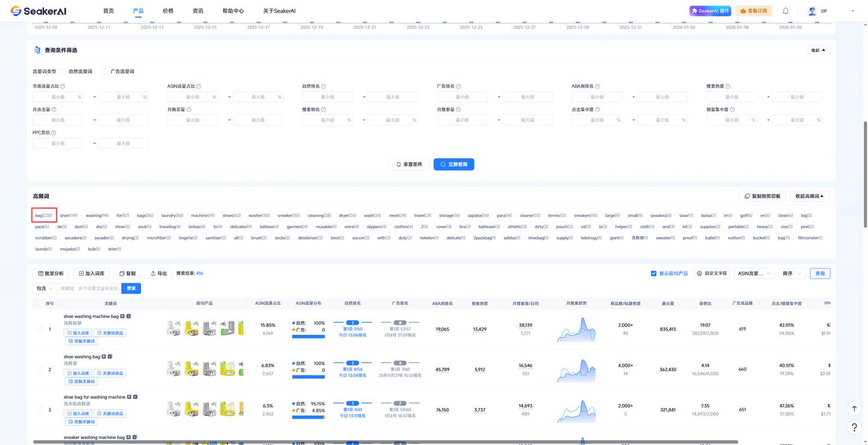This screenshot has width=868, height=445.
Task: Collapse the high-frequency words with 收起高频词
Action: [810, 196]
